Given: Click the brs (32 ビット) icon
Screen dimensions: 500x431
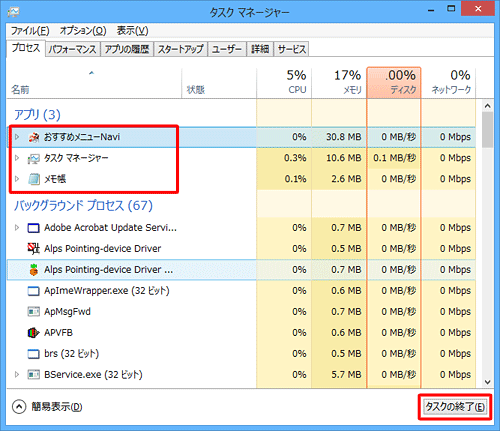Looking at the screenshot, I should [33, 354].
